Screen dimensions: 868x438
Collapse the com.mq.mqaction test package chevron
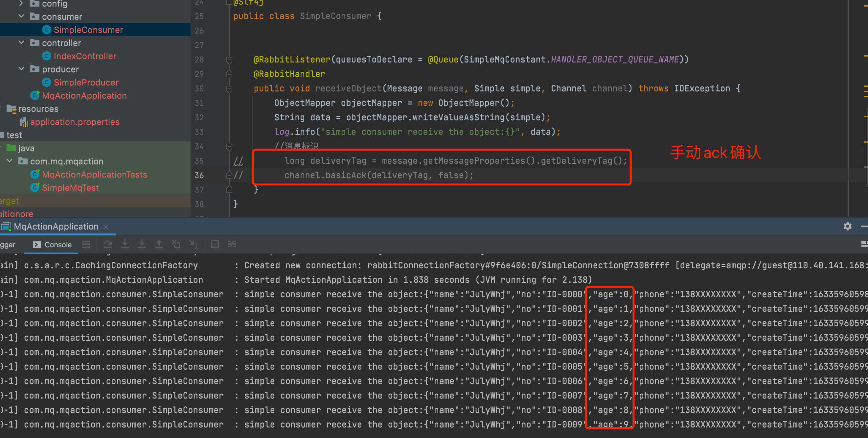(x=10, y=161)
